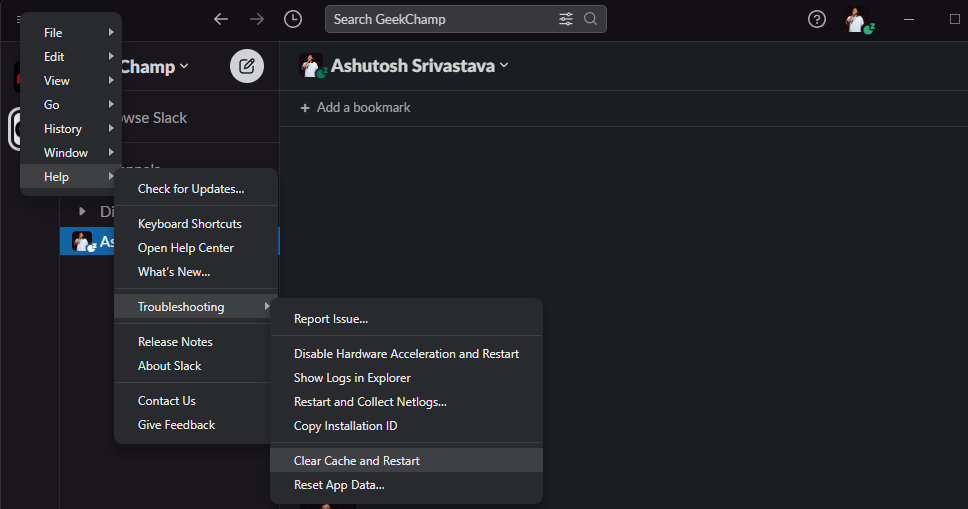Open the help question mark icon

pyautogui.click(x=817, y=19)
